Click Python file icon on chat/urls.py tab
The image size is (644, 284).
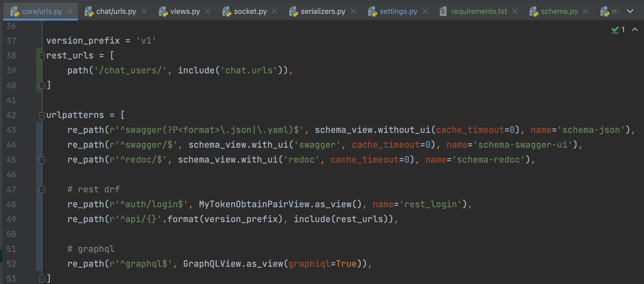[x=89, y=11]
